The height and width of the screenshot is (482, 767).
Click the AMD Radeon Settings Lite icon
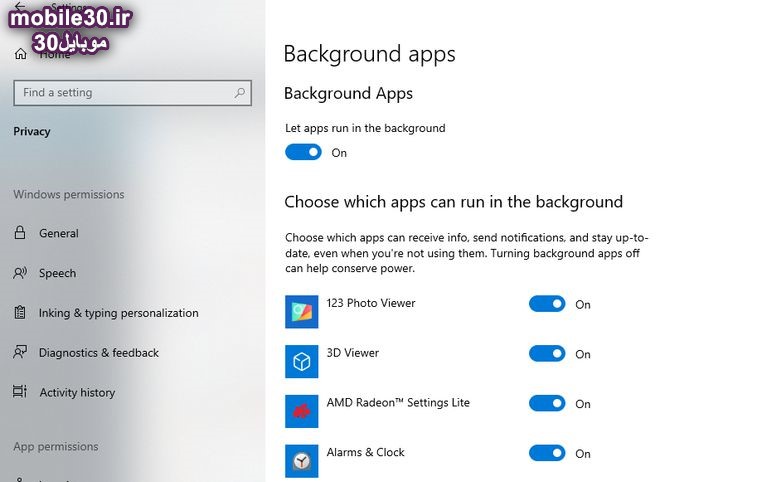click(301, 411)
